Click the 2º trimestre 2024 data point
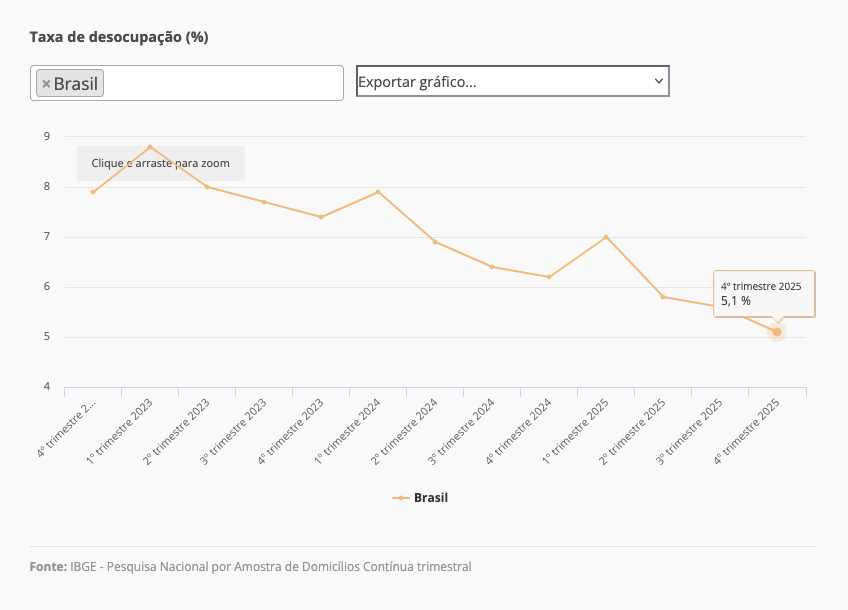This screenshot has height=610, width=848. click(435, 242)
